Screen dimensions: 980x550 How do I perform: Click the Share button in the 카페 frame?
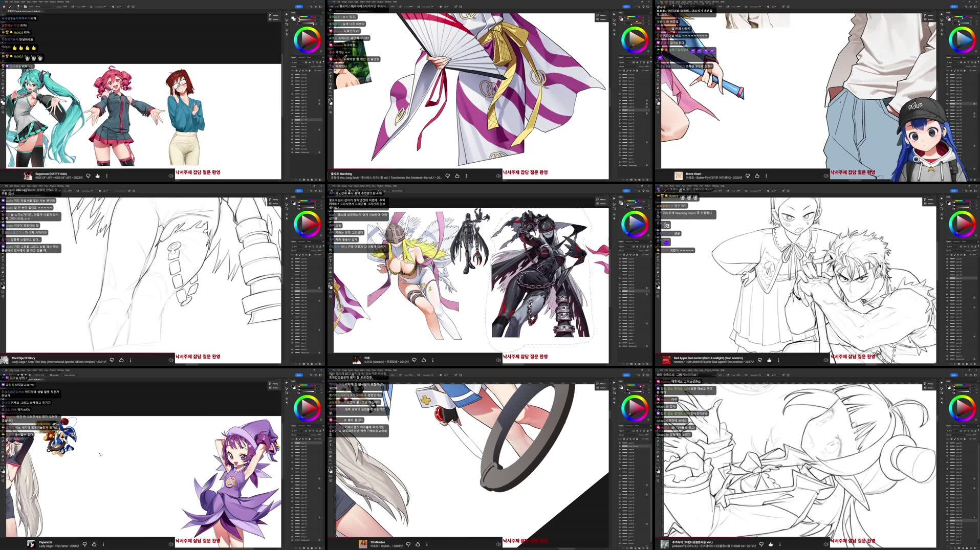[x=626, y=191]
